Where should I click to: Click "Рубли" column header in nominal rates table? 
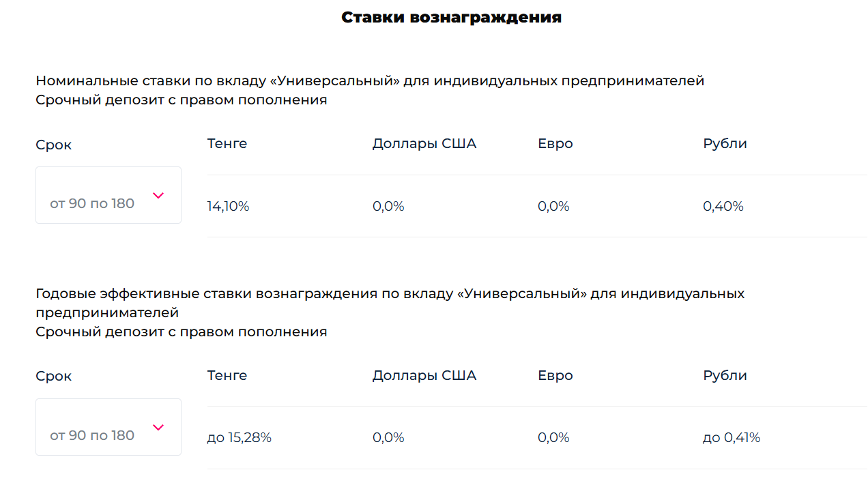[x=725, y=144]
